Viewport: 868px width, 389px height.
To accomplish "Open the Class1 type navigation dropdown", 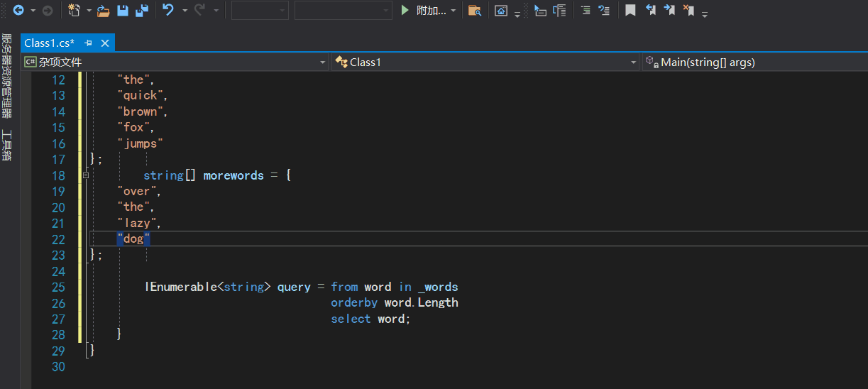I will (x=485, y=62).
